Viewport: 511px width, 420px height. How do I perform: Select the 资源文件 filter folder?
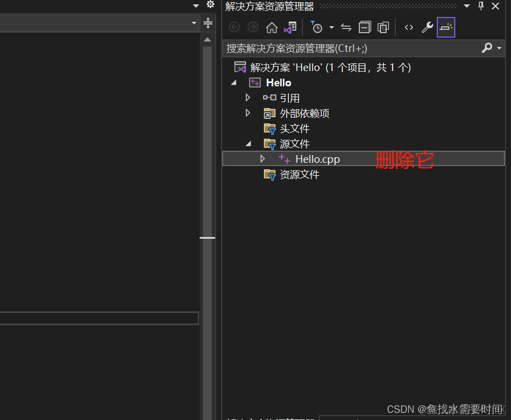(300, 174)
